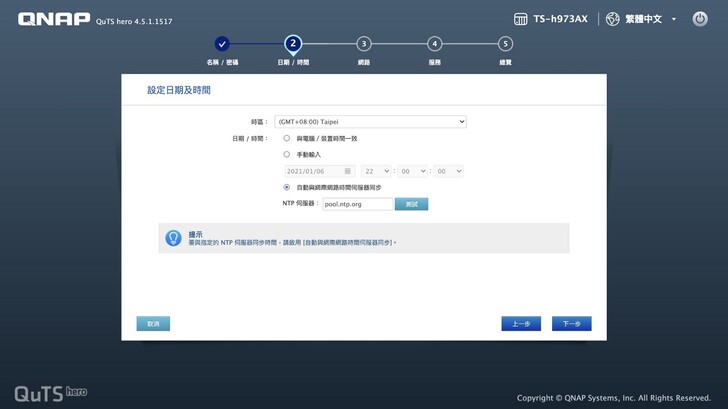The height and width of the screenshot is (409, 728).
Task: Click the power icon in header
Action: pos(700,19)
